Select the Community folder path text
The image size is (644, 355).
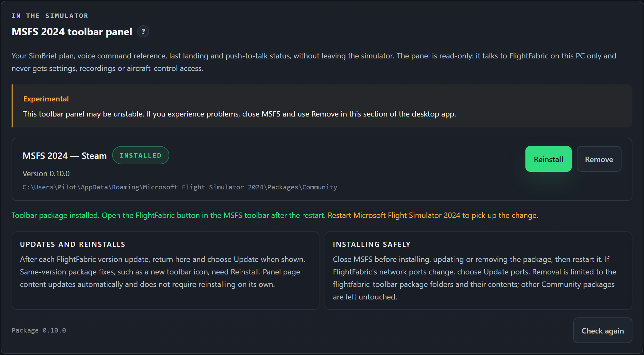point(180,187)
